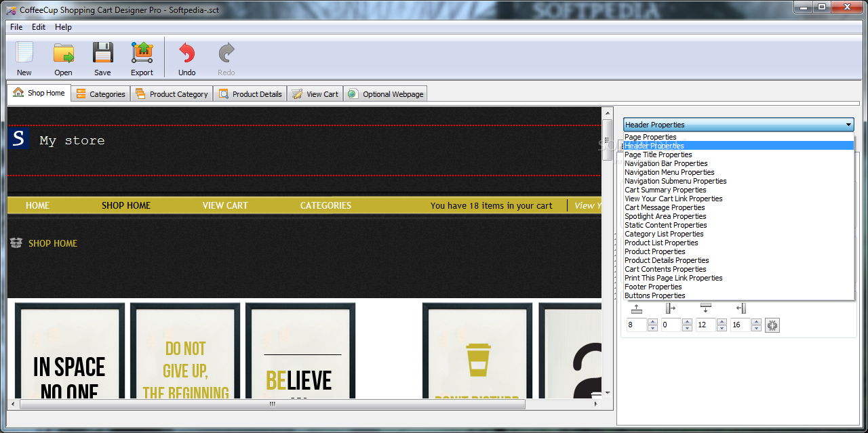The height and width of the screenshot is (433, 868).
Task: Open the File menu
Action: pos(16,27)
